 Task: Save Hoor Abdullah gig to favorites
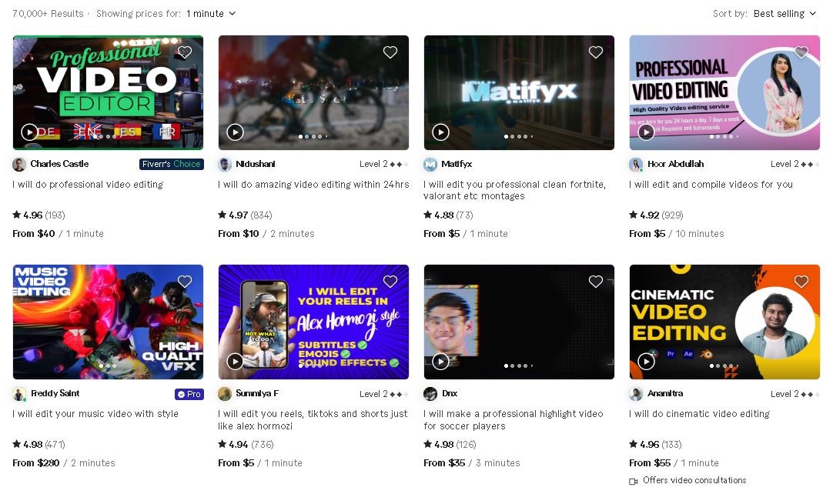point(801,52)
